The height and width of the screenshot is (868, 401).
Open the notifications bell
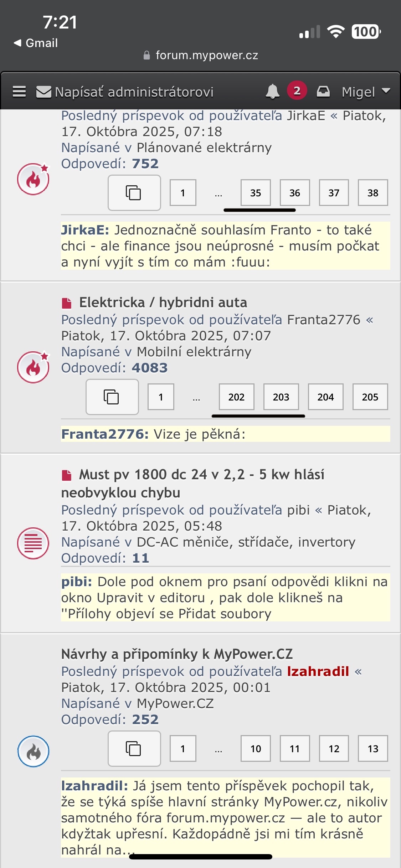pos(272,92)
